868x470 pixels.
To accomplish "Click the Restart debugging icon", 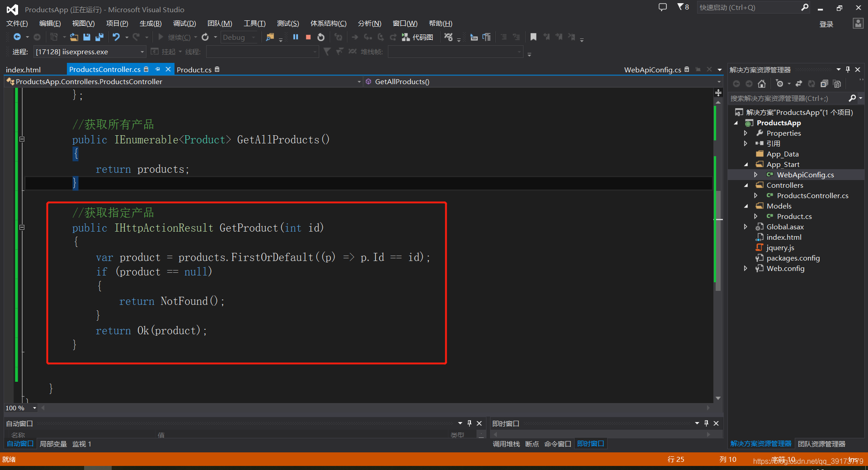I will tap(321, 37).
